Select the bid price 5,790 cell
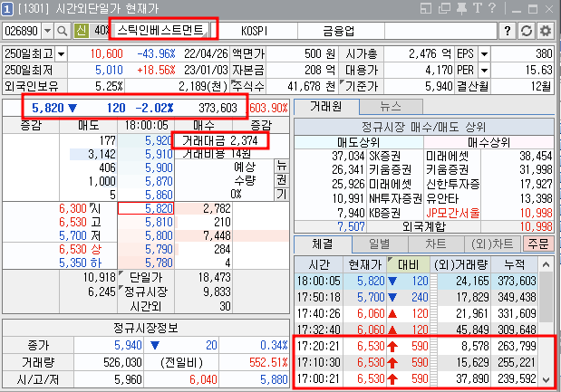This screenshot has width=561, height=392. click(146, 250)
